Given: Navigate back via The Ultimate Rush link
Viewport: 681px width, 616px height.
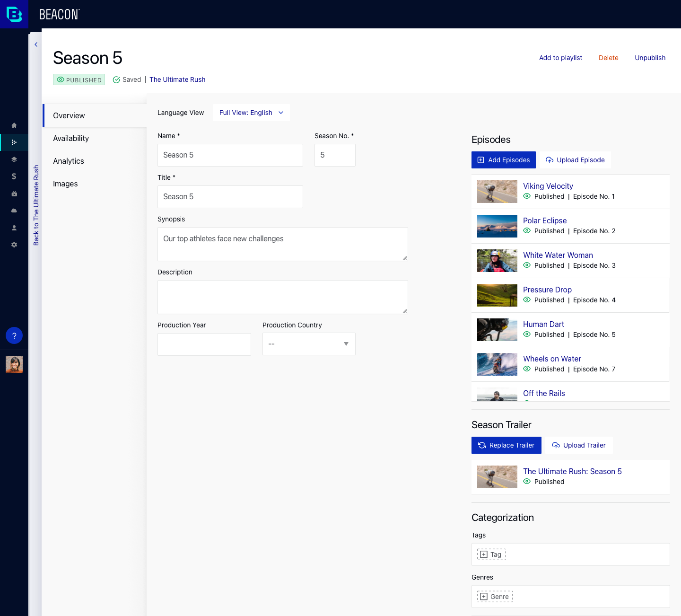Looking at the screenshot, I should [x=177, y=79].
